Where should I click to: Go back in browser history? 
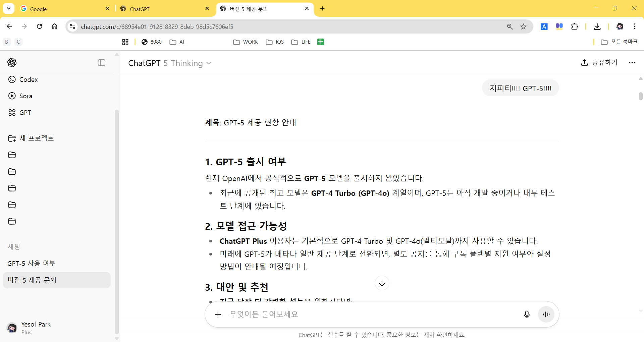pyautogui.click(x=9, y=26)
